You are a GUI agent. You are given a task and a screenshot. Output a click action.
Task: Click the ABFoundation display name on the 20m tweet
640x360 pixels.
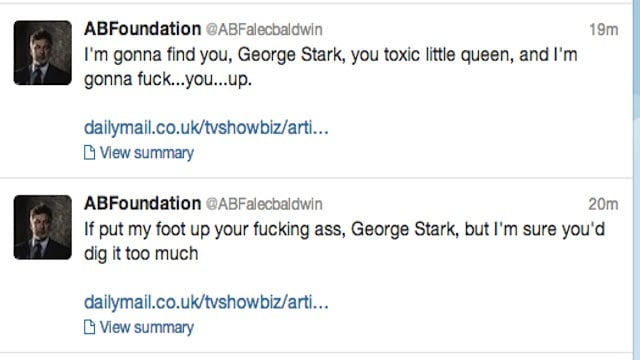142,203
